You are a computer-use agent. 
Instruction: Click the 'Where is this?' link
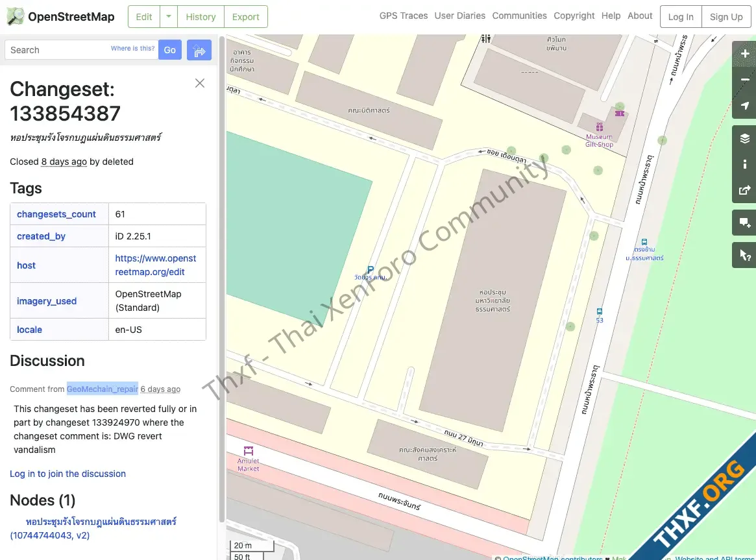pyautogui.click(x=132, y=48)
